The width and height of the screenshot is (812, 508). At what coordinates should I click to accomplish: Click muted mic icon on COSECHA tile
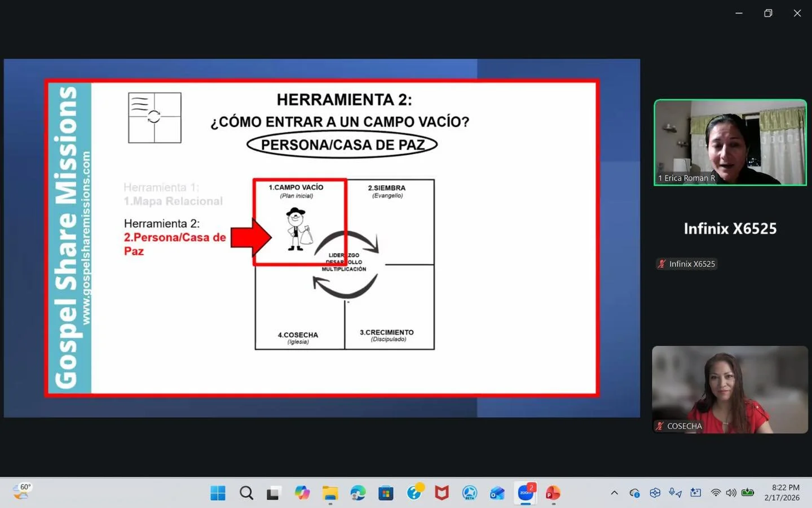tap(660, 426)
